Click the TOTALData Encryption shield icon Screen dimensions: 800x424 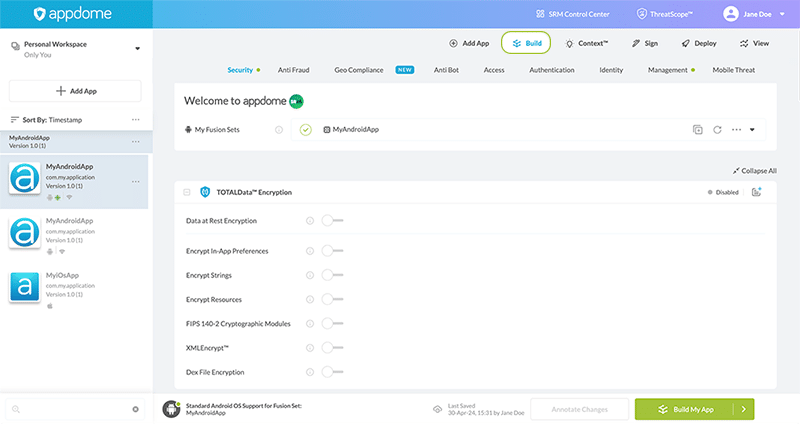pyautogui.click(x=205, y=192)
